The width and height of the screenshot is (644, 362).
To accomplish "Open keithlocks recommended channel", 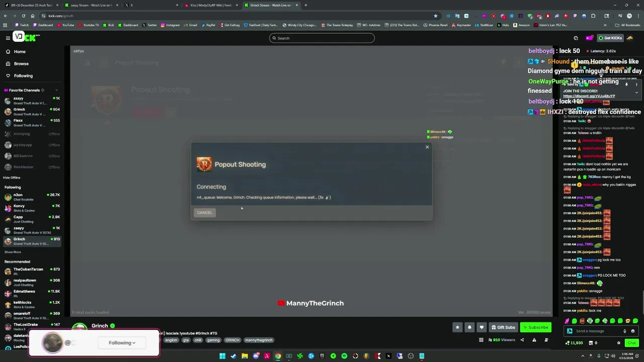I will point(32,305).
